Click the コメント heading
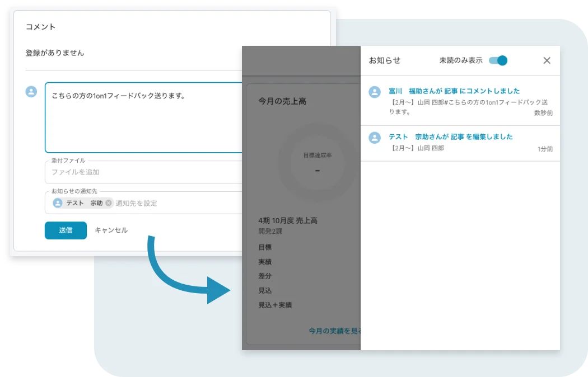The width and height of the screenshot is (588, 377). 40,27
